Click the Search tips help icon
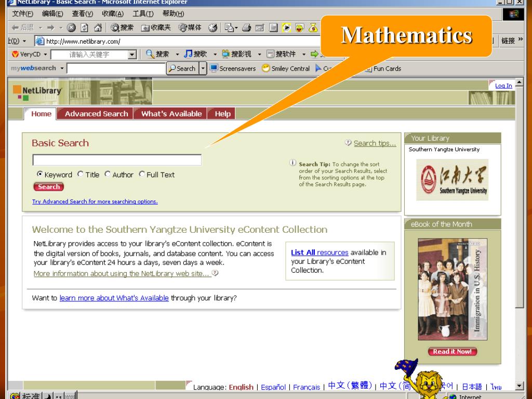 pos(348,142)
